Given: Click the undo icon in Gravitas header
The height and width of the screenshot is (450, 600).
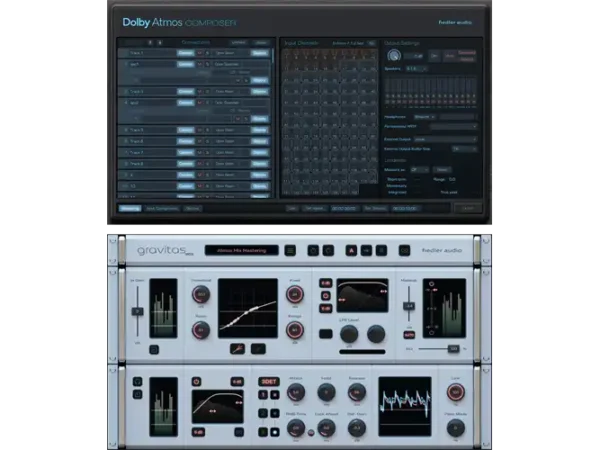Looking at the screenshot, I should tap(313, 251).
